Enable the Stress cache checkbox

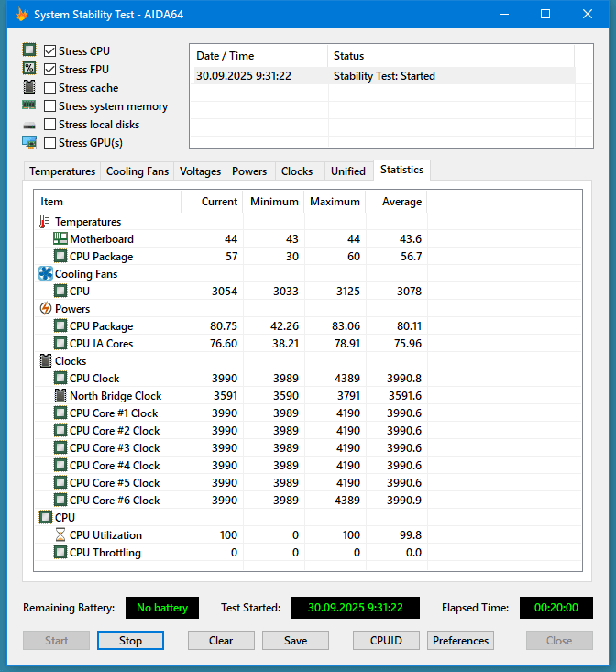(50, 88)
